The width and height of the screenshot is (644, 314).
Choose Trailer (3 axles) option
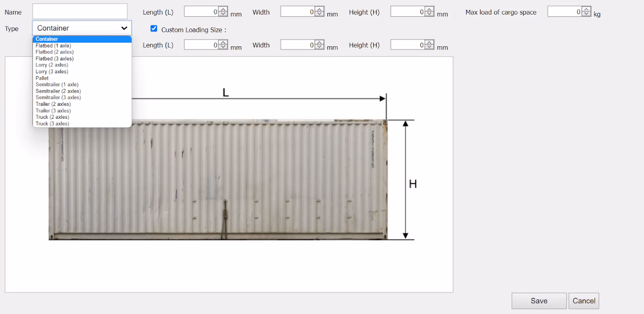coord(53,111)
